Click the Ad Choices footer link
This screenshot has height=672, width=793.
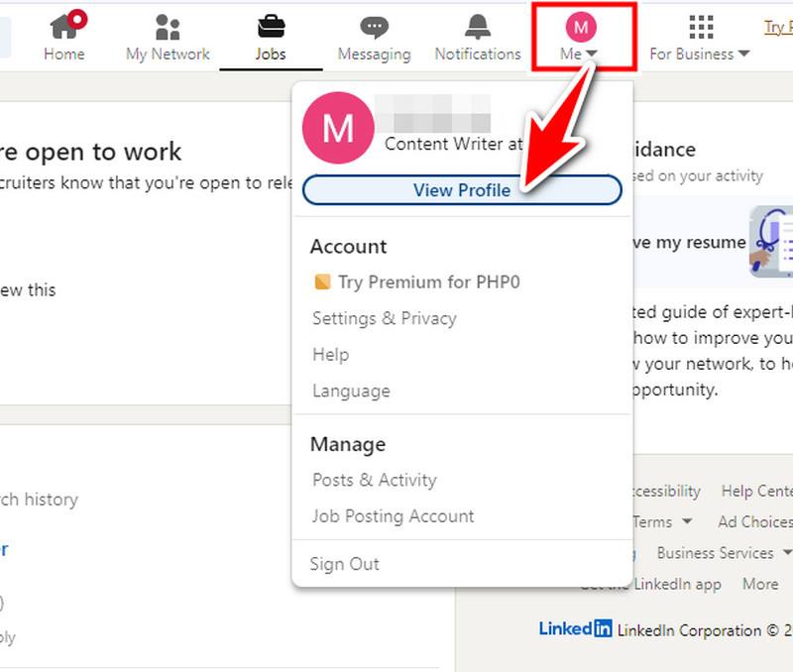755,521
